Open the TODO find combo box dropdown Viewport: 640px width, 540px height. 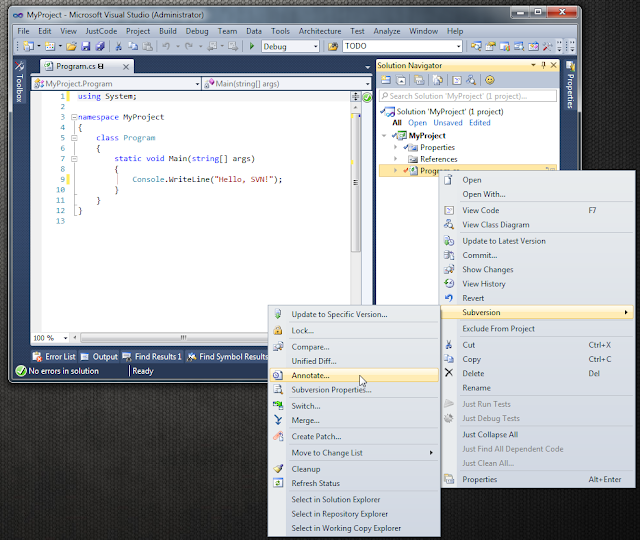(x=458, y=47)
